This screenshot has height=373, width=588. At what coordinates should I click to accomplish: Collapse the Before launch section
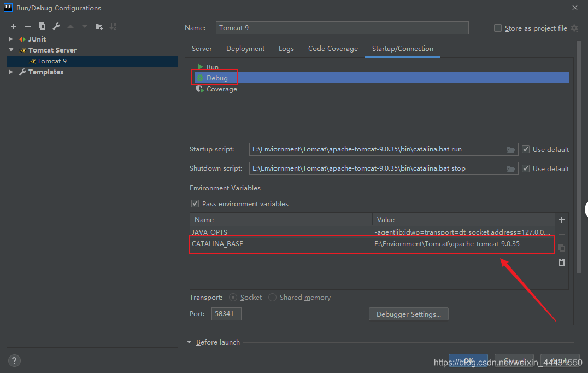[x=189, y=342]
